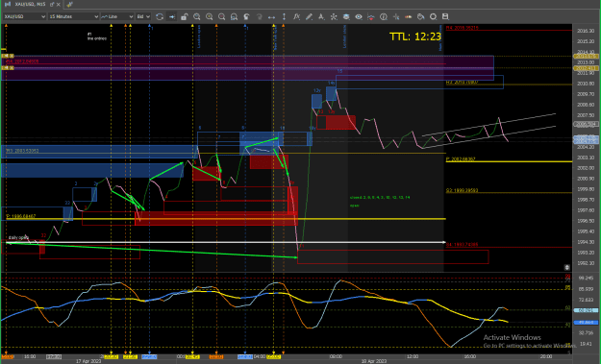Viewport: 601px width, 364px height.
Task: Click the red R4 pivot label at top
Action: tap(462, 28)
